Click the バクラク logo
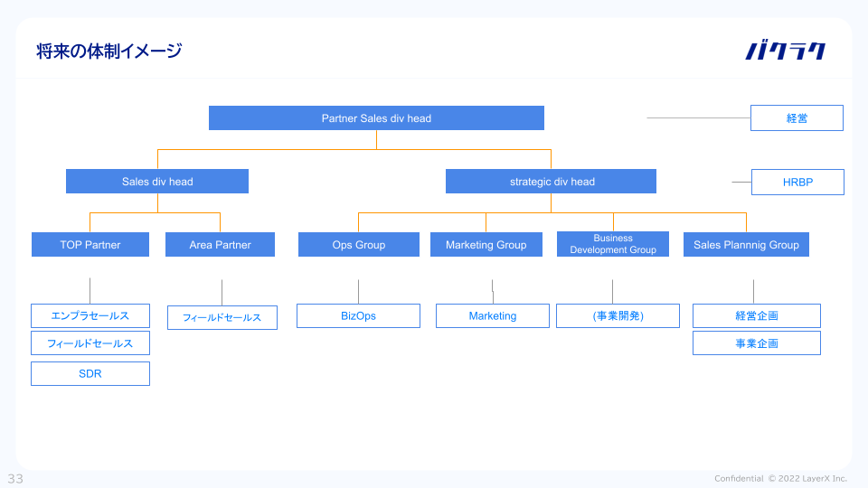 (x=785, y=51)
